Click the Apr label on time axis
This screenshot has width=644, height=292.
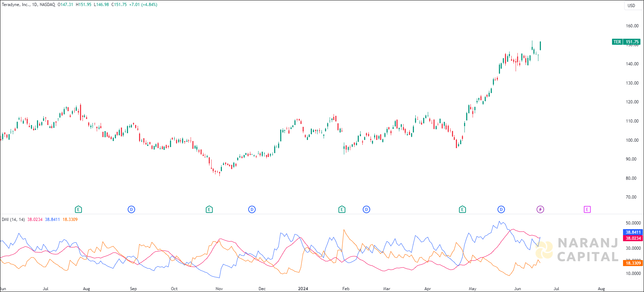(x=428, y=289)
